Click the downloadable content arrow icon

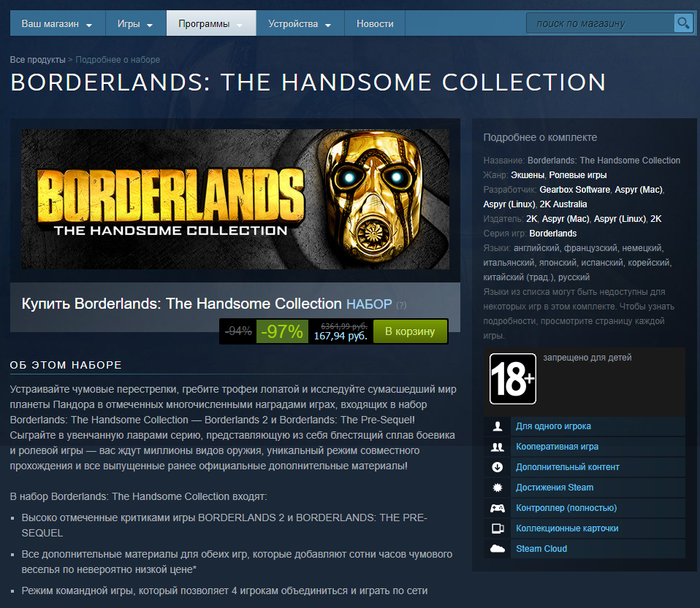pos(497,467)
